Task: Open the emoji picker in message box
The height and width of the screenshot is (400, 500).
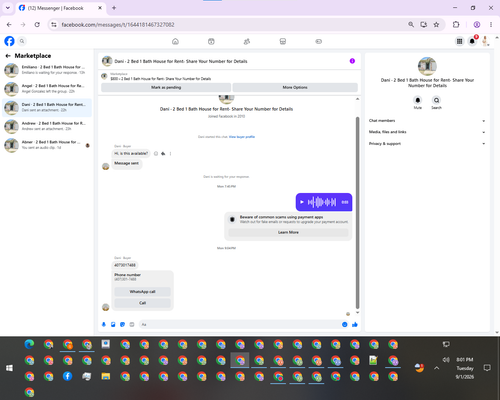Action: [x=344, y=324]
